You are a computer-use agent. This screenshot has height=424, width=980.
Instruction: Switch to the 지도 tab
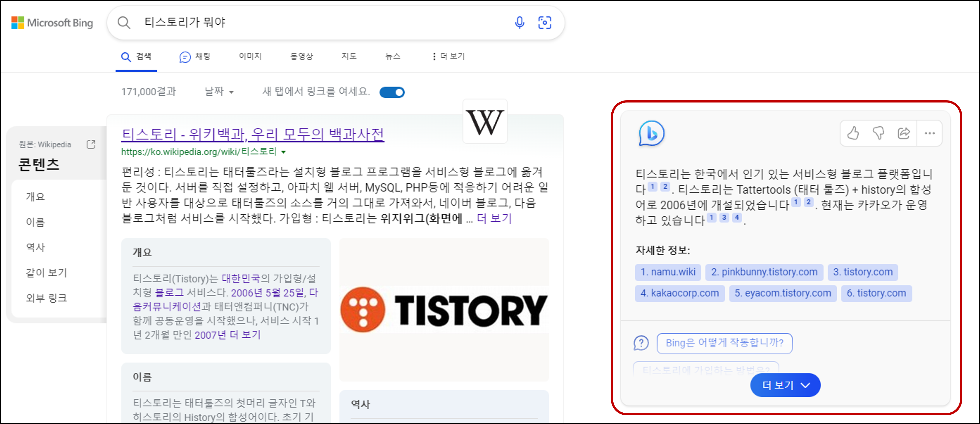point(349,56)
